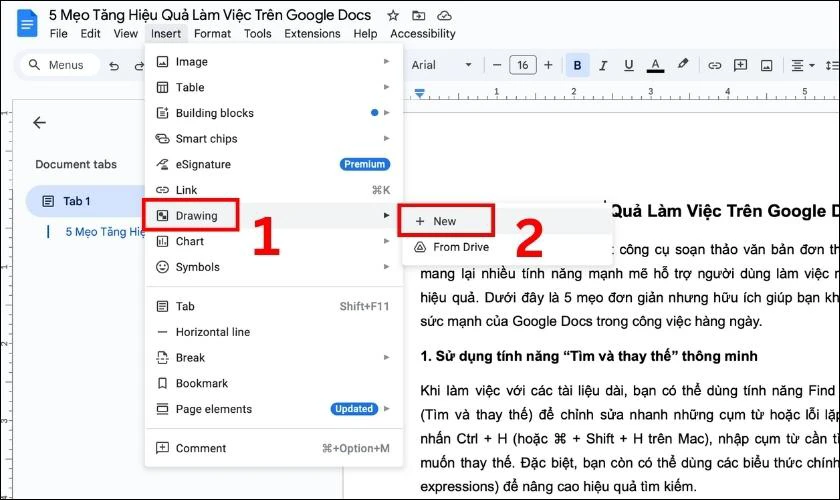Viewport: 840px width, 500px height.
Task: Toggle italic formatting
Action: pos(603,65)
